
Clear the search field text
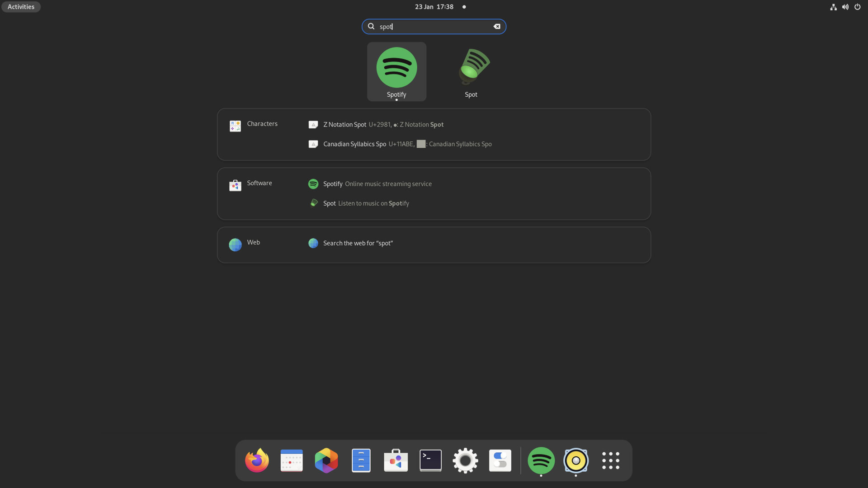(x=497, y=27)
